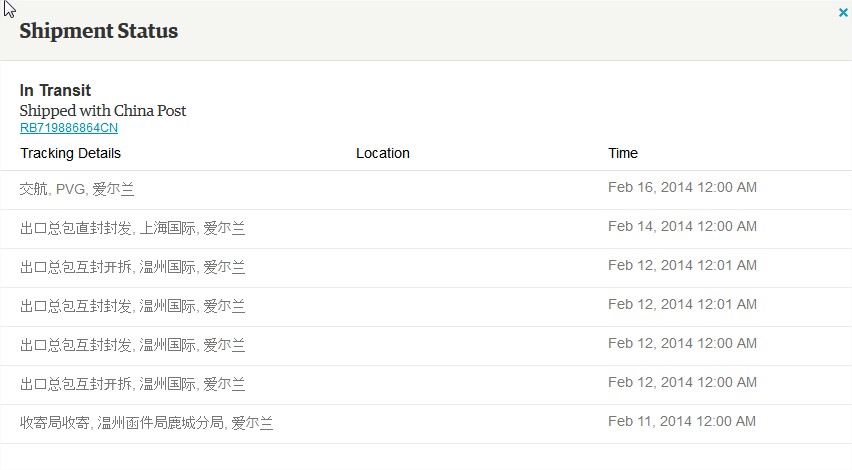Image resolution: width=852 pixels, height=470 pixels.
Task: Select the 收寄局收寄 tracking entry
Action: pyautogui.click(x=146, y=423)
